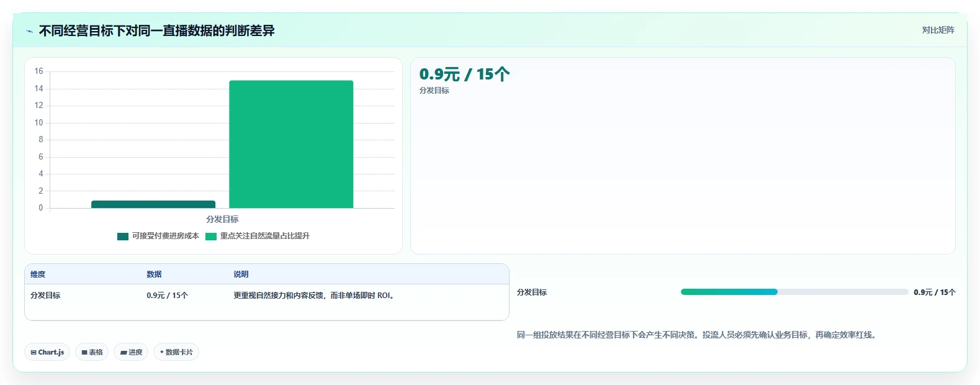Click the progress value 0.9元 / 15个
Image resolution: width=980 pixels, height=385 pixels.
tap(935, 292)
